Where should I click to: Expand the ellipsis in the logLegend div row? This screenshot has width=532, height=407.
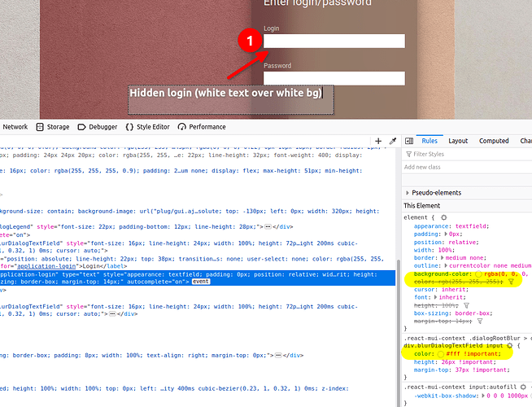(x=268, y=227)
